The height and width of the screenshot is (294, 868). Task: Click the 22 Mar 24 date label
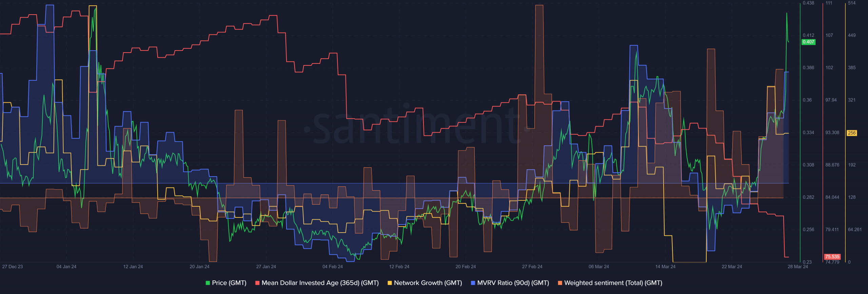coord(732,267)
